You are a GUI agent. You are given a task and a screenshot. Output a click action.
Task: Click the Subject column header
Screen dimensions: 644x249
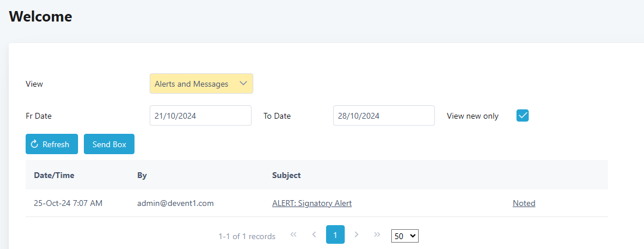point(286,175)
